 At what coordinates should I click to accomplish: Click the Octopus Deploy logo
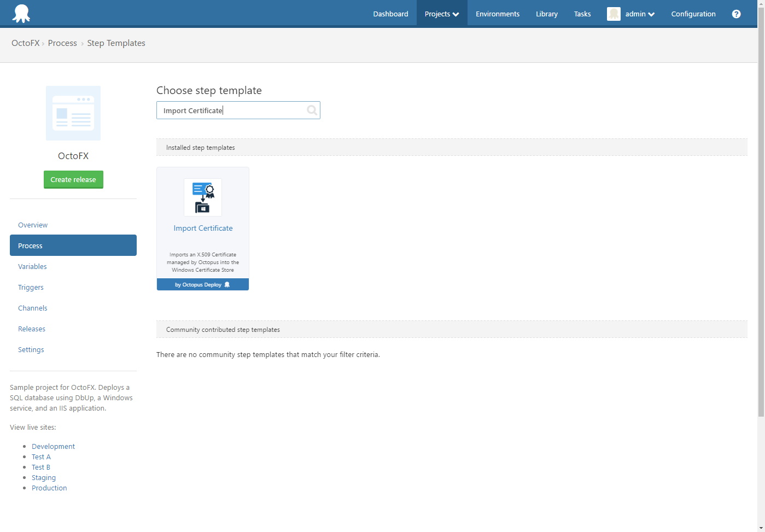tap(21, 13)
